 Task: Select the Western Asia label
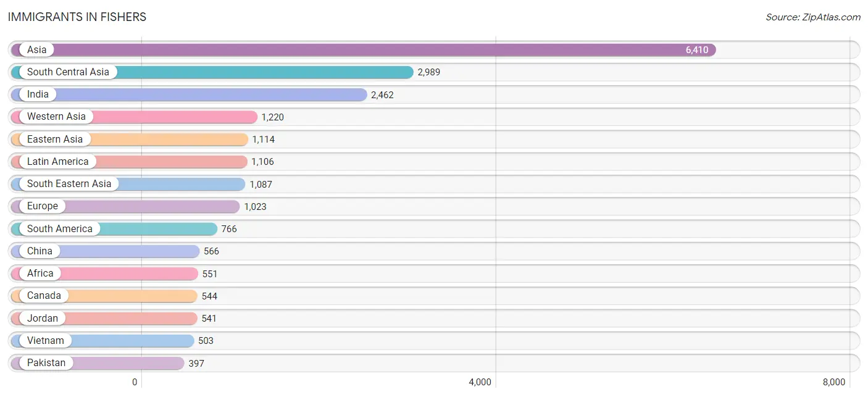pos(56,117)
